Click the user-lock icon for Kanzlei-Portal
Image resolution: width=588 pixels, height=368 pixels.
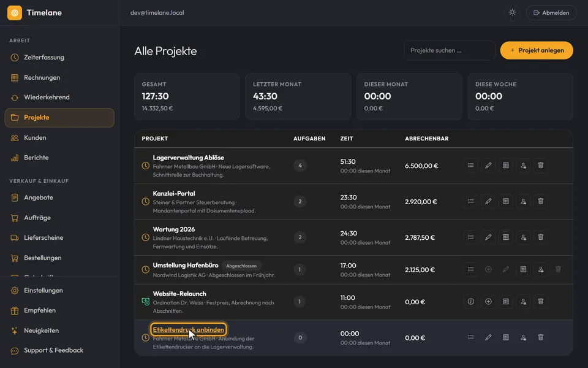(523, 201)
